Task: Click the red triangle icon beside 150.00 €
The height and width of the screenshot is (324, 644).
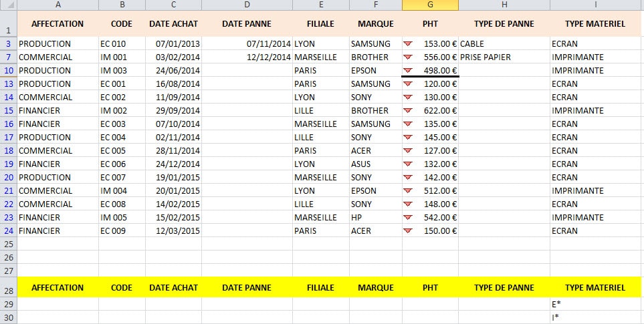Action: point(407,231)
